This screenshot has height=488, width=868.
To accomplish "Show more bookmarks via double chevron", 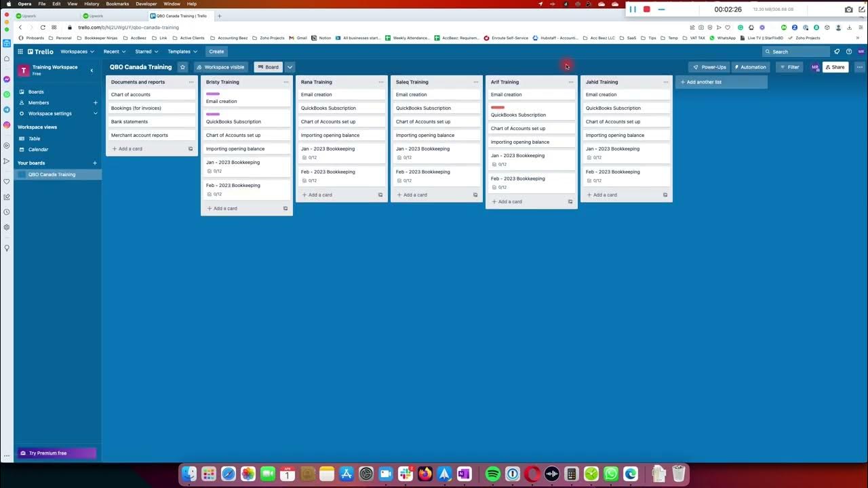I will click(859, 38).
